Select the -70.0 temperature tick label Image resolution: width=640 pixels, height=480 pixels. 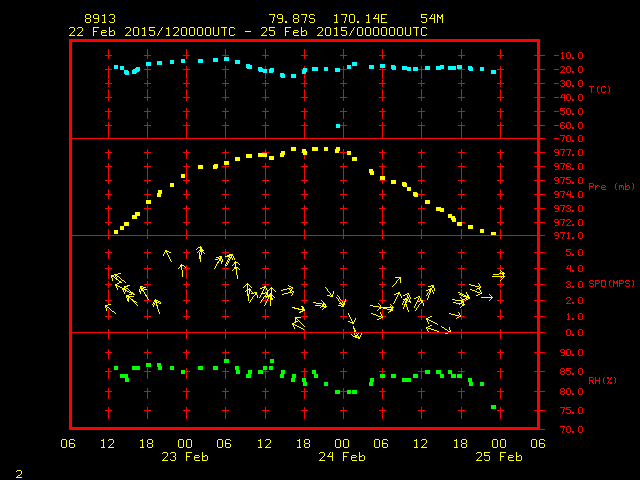pos(566,139)
